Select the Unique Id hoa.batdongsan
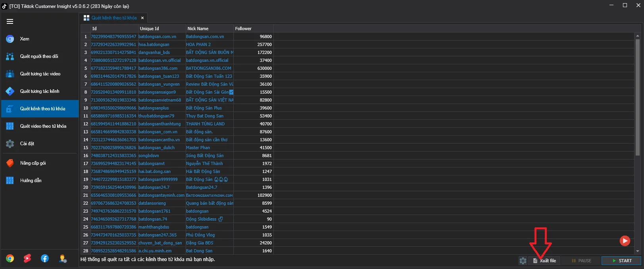Screen dimensions: 644x269 pos(162,44)
